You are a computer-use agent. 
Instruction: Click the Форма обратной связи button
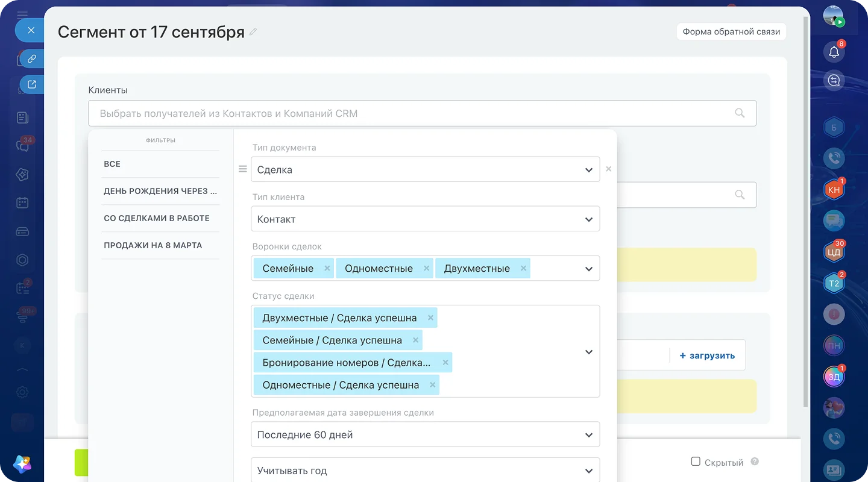click(x=731, y=32)
